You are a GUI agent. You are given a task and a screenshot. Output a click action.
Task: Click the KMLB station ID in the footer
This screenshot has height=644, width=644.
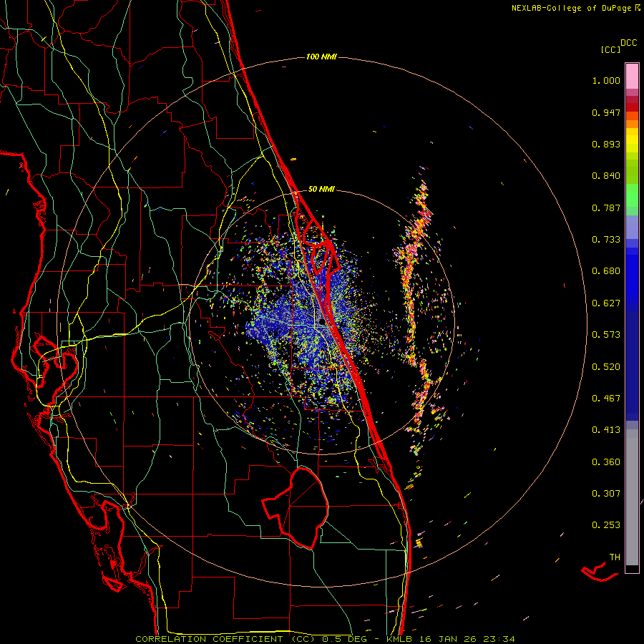(x=401, y=639)
